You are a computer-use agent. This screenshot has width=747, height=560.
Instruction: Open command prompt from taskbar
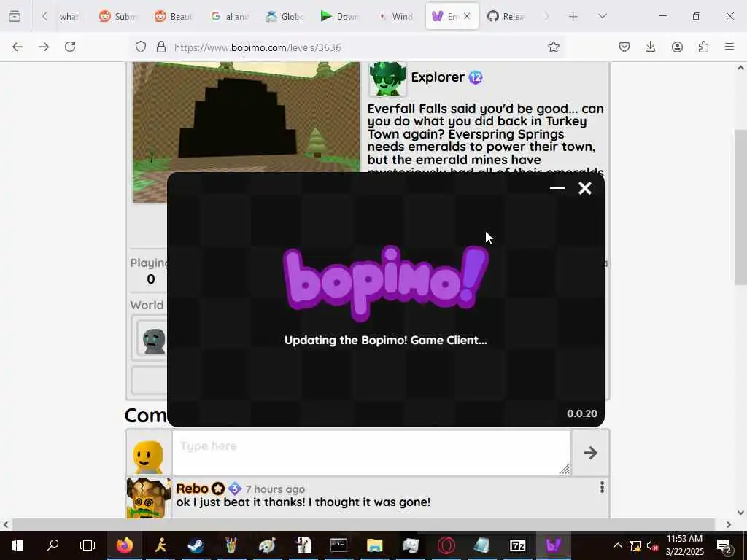coord(338,545)
